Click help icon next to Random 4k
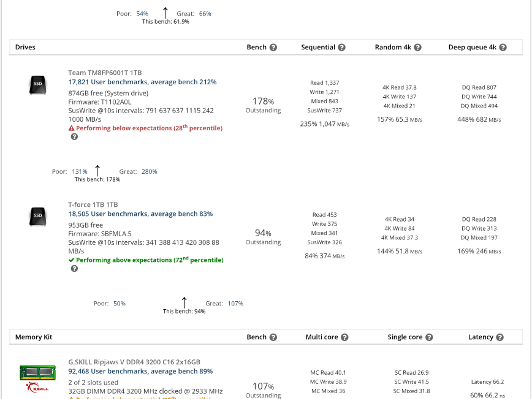Screen dimensions: 532x399 417,47
